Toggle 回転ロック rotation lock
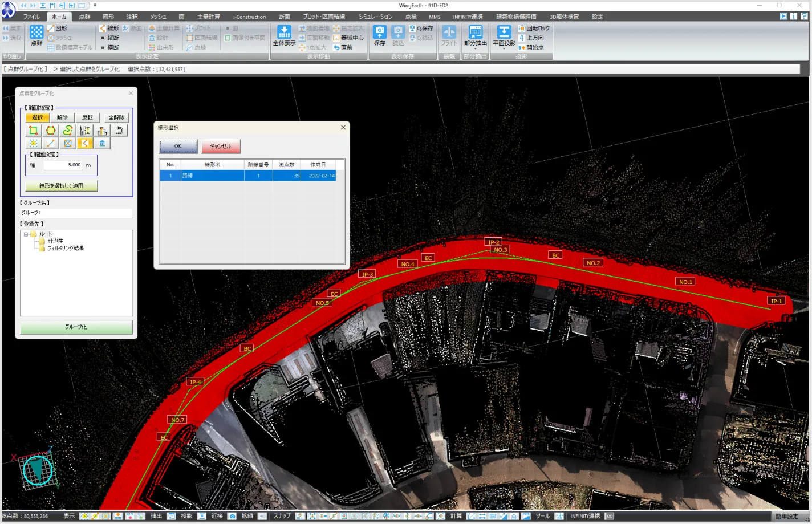 tap(534, 28)
